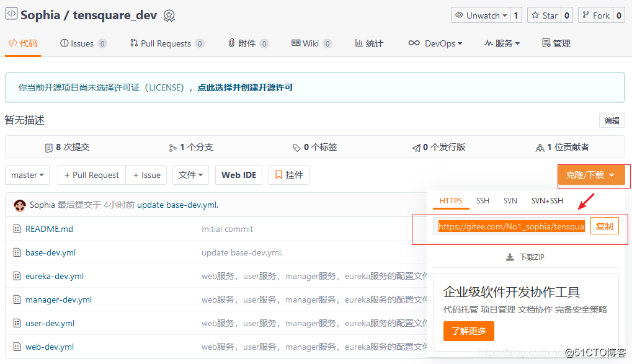Click the commits icon beside 8 次提交
Screen dimensions: 632x364
49,148
